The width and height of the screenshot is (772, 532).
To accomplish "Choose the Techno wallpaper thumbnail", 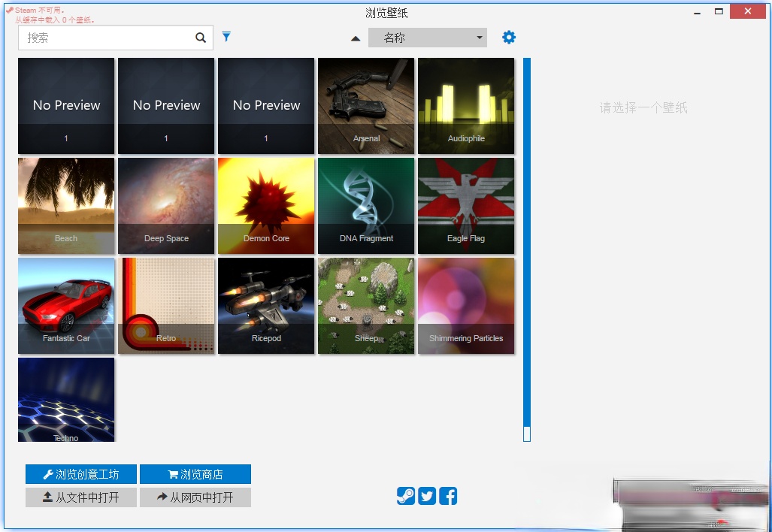I will [x=66, y=400].
